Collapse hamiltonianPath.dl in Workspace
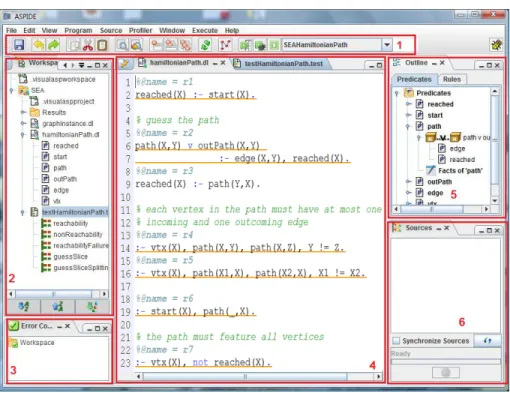Viewport: 510px width, 393px height. tap(23, 135)
